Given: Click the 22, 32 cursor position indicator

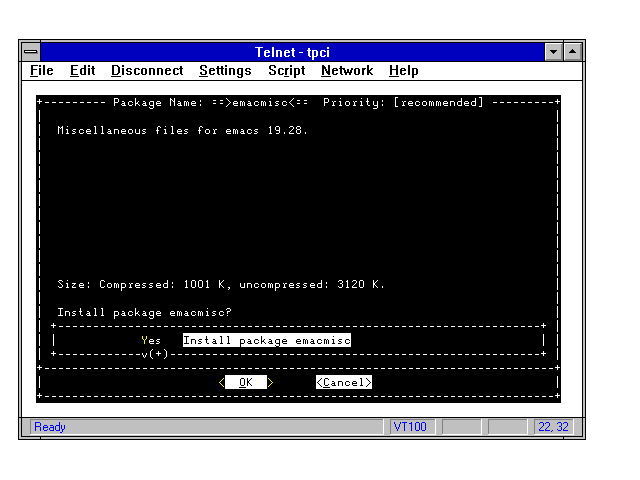Looking at the screenshot, I should pos(552,427).
